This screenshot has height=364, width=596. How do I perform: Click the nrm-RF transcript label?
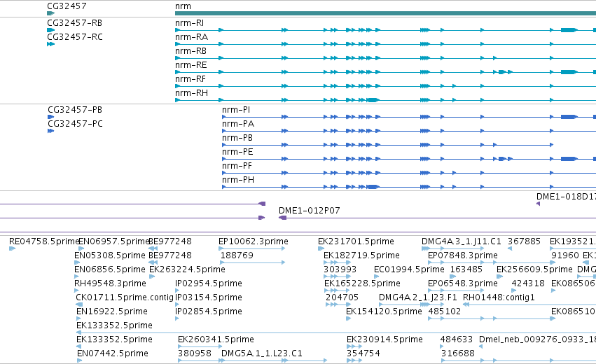click(190, 79)
